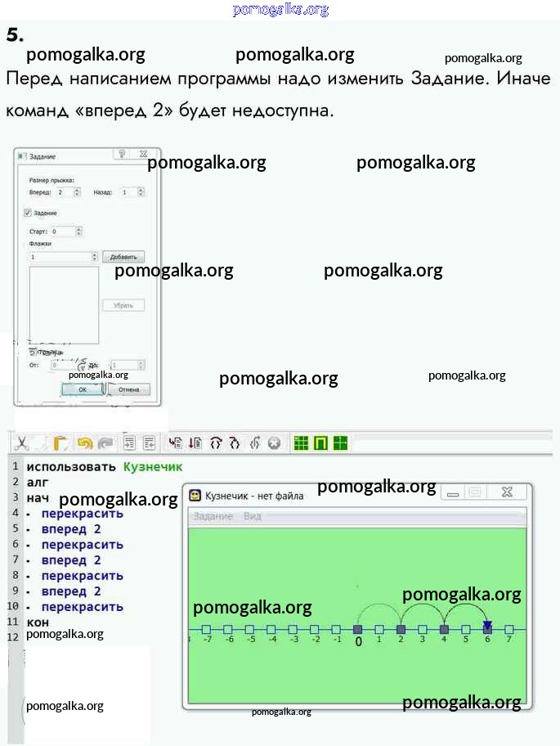Adjust the Вперед jump size spinner arrows
This screenshot has width=560, height=746.
(77, 192)
